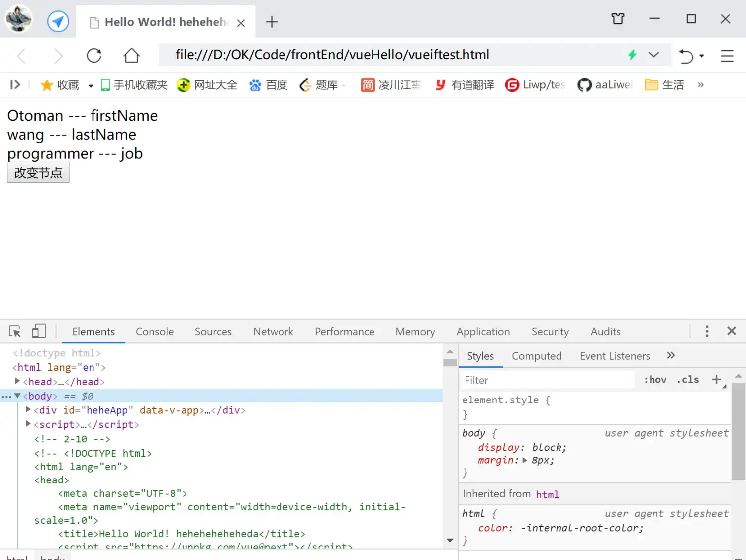Open the 生活 bookmarks folder
This screenshot has height=560, width=746.
tap(664, 85)
